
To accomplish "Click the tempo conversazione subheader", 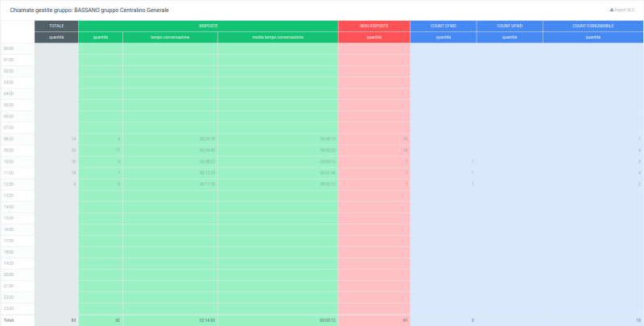I will [x=170, y=37].
